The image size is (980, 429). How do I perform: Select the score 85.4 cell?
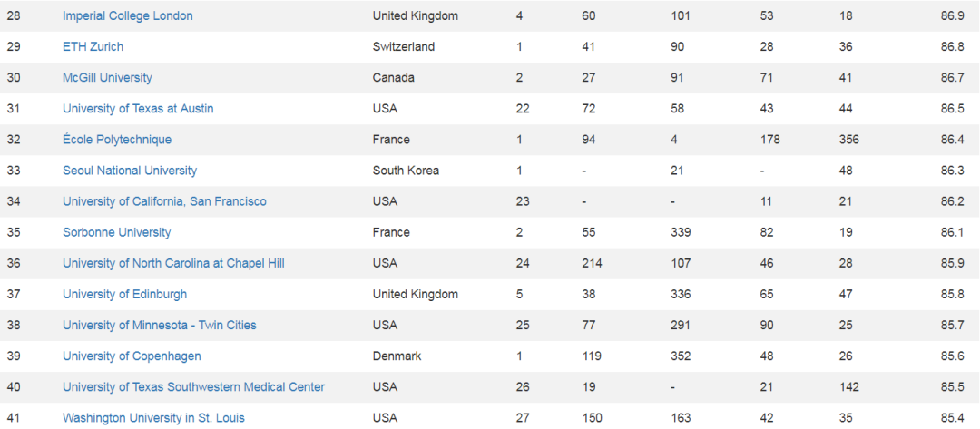tap(952, 418)
